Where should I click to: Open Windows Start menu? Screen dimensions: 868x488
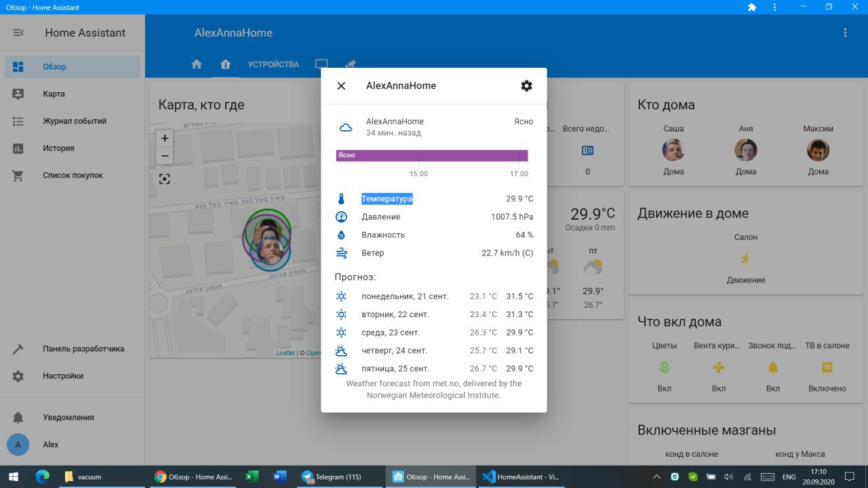tap(14, 476)
